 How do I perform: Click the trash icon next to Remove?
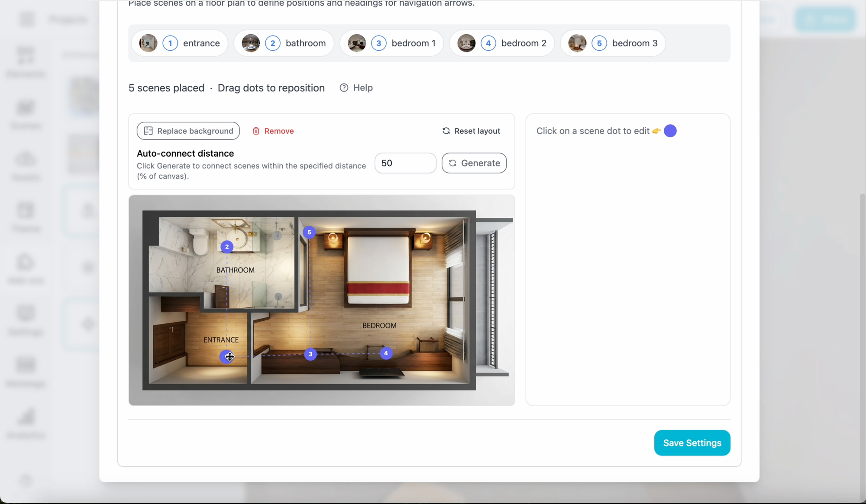(256, 131)
